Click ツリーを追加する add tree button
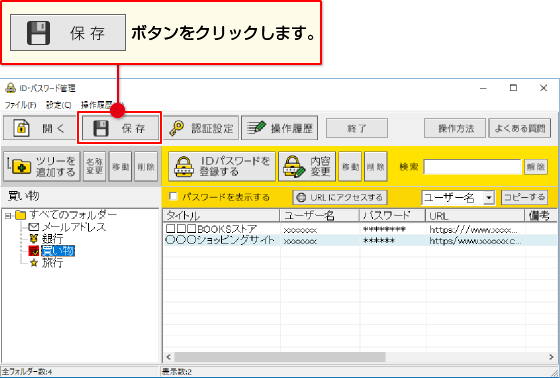 [42, 166]
